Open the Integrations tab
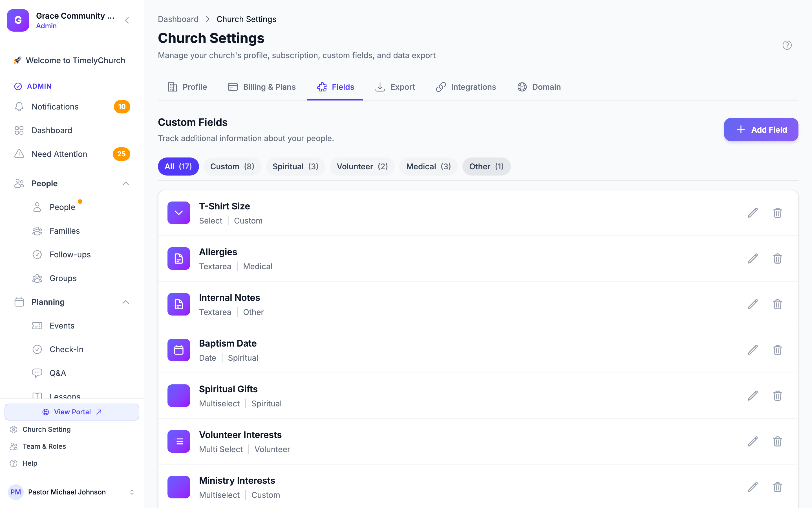 (466, 87)
